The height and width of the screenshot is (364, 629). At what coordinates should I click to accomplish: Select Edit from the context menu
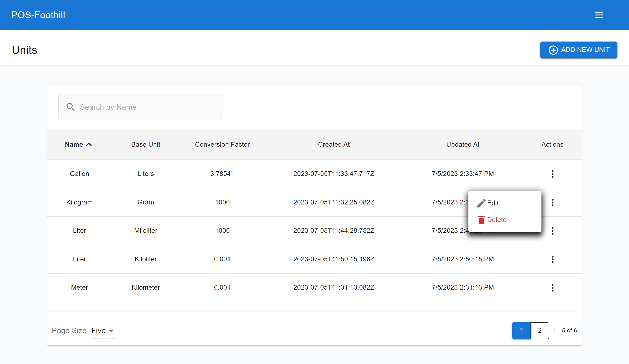pyautogui.click(x=493, y=203)
